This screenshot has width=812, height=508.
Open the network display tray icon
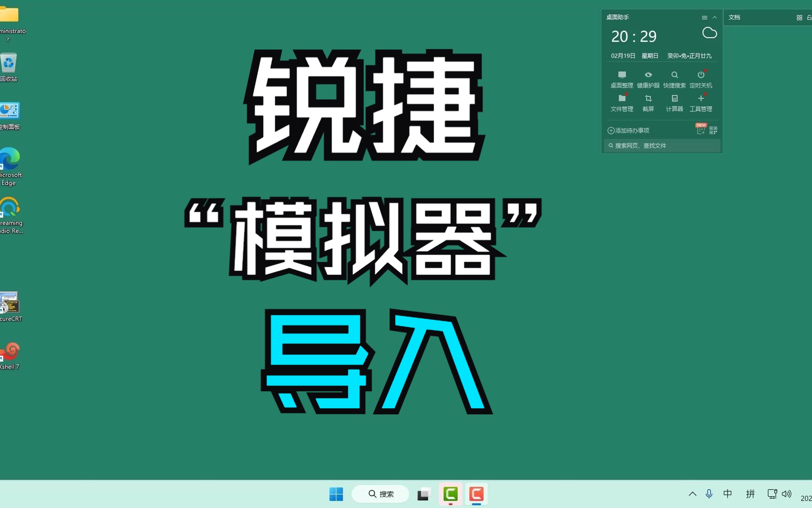click(x=772, y=494)
